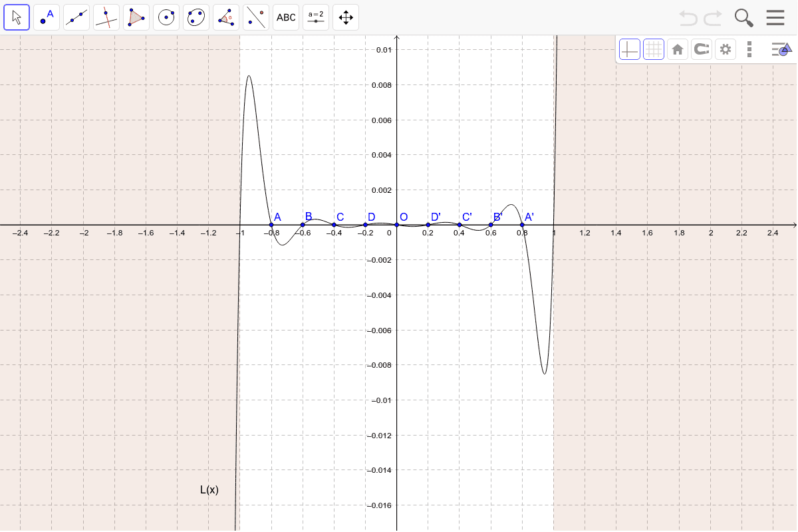Click the Undo arrow

coord(688,18)
